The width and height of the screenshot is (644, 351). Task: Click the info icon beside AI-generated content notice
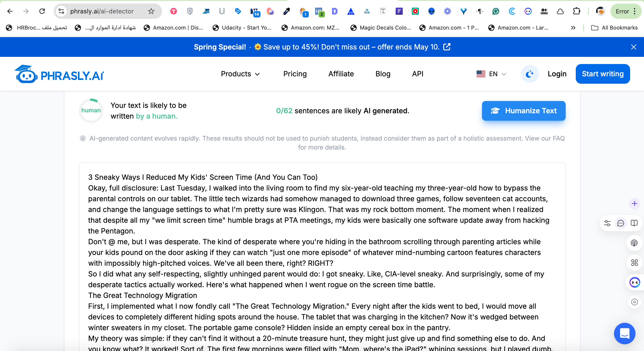[x=83, y=138]
